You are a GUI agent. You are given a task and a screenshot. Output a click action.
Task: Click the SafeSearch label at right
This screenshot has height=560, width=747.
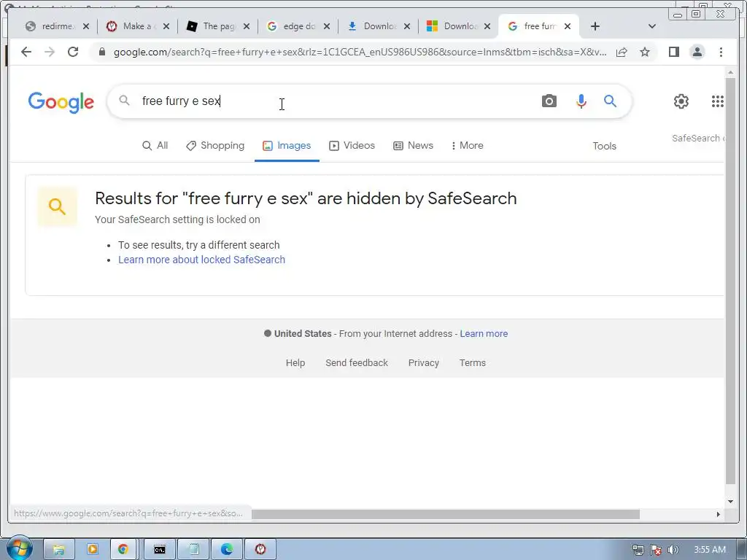tap(698, 138)
